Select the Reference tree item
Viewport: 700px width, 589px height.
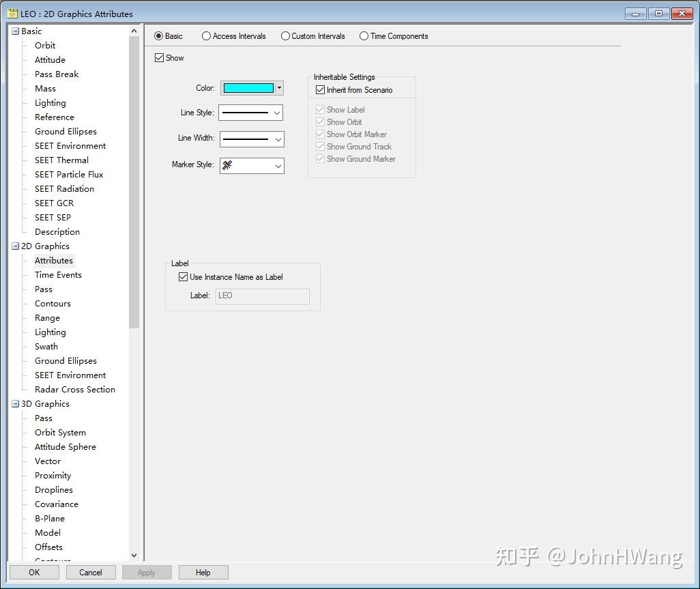pyautogui.click(x=55, y=117)
